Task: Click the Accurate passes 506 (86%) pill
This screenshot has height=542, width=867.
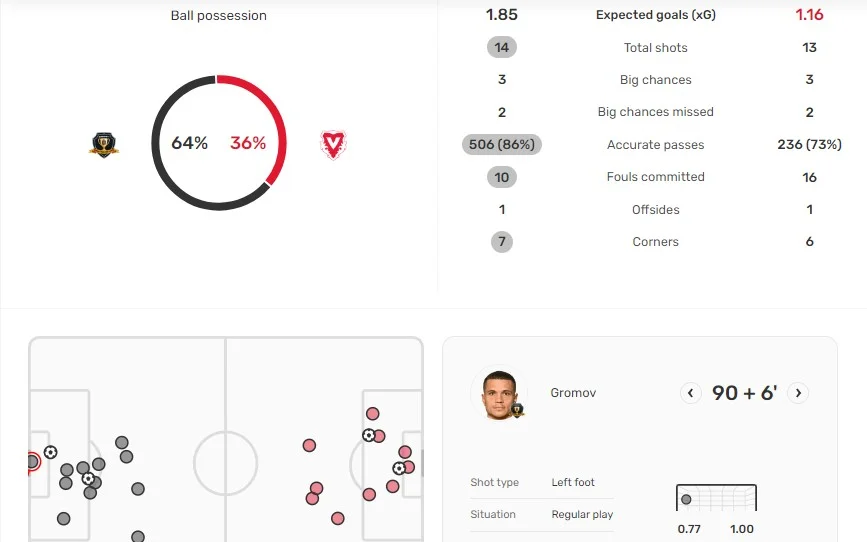Action: [x=502, y=144]
